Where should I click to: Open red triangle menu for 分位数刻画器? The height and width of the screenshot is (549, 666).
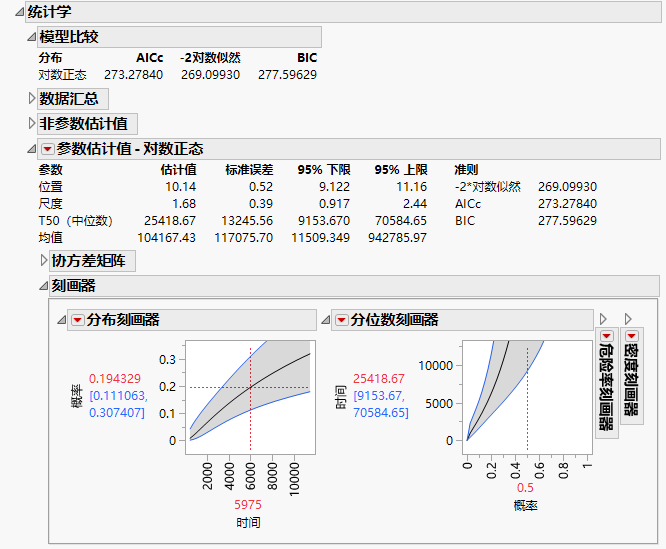tap(341, 320)
